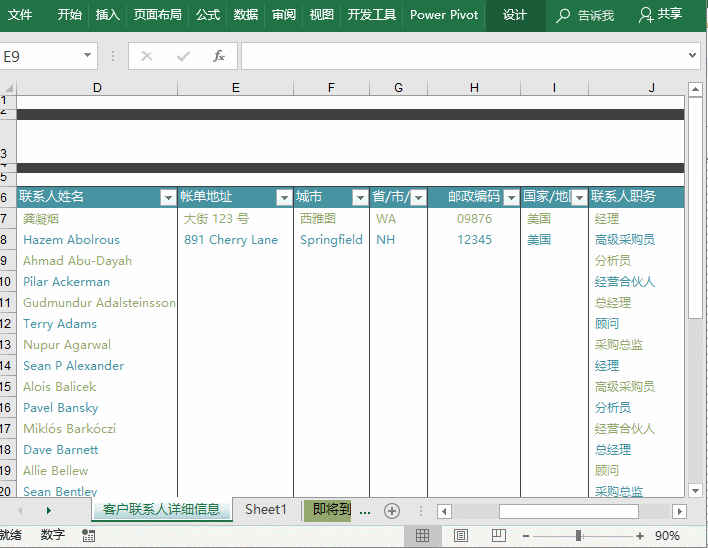Click the Insert Function fx icon
The width and height of the screenshot is (708, 548).
pyautogui.click(x=219, y=56)
